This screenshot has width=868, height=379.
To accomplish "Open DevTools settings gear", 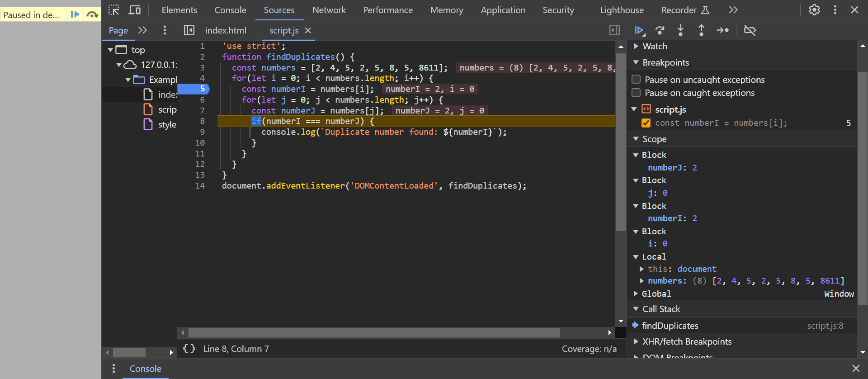I will point(814,10).
